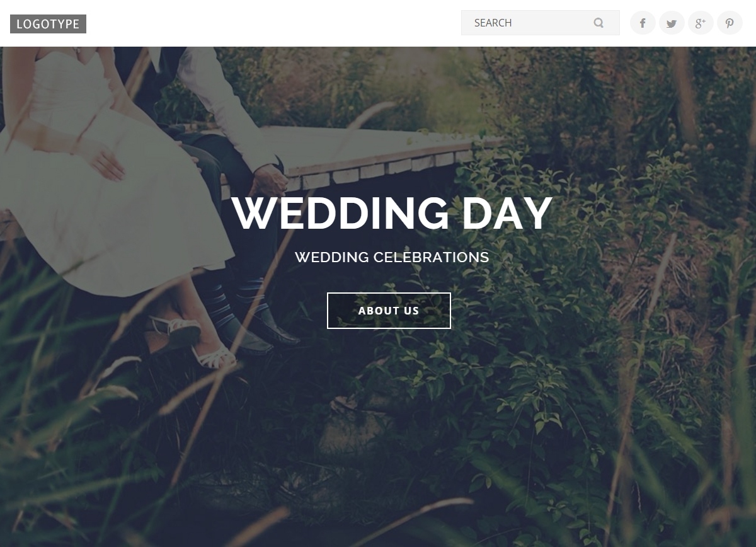Viewport: 756px width, 547px height.
Task: Click the WEDDING CELEBRATIONS subtitle text
Action: click(392, 257)
